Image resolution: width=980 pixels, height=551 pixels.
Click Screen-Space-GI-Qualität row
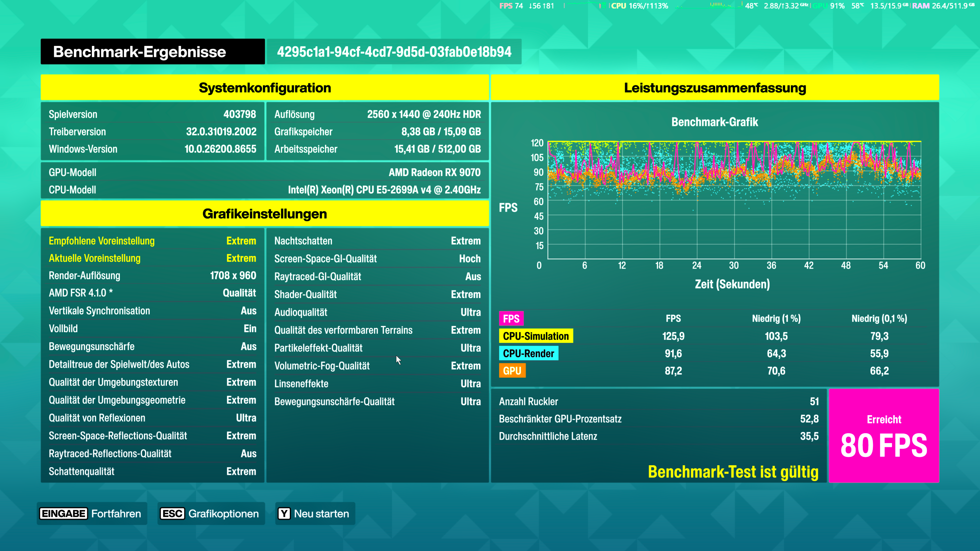click(x=377, y=259)
